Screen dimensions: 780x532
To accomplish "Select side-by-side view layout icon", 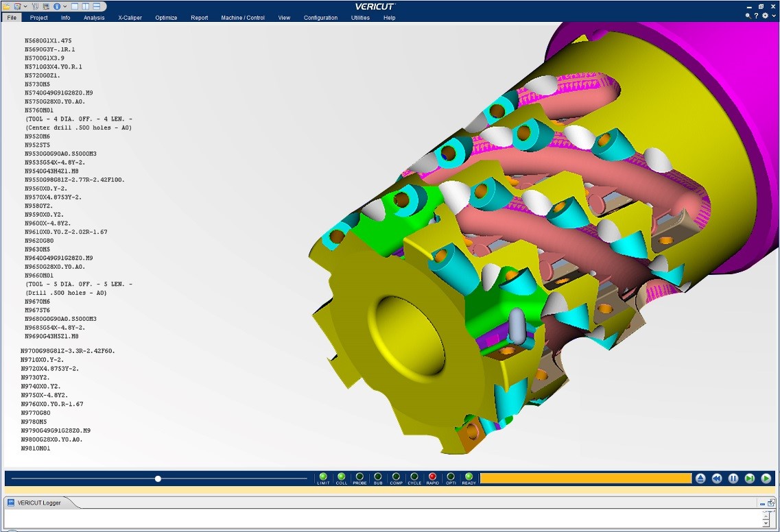I will [86, 6].
